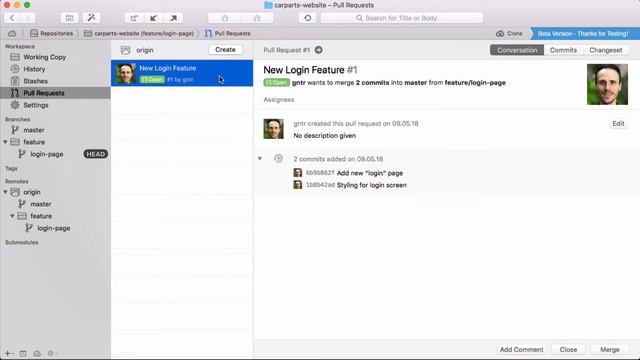Click the Close pull request button
This screenshot has height=360, width=640.
568,349
